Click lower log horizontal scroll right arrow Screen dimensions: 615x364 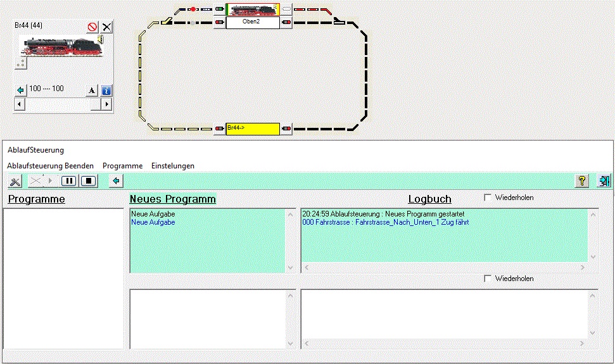[582, 343]
